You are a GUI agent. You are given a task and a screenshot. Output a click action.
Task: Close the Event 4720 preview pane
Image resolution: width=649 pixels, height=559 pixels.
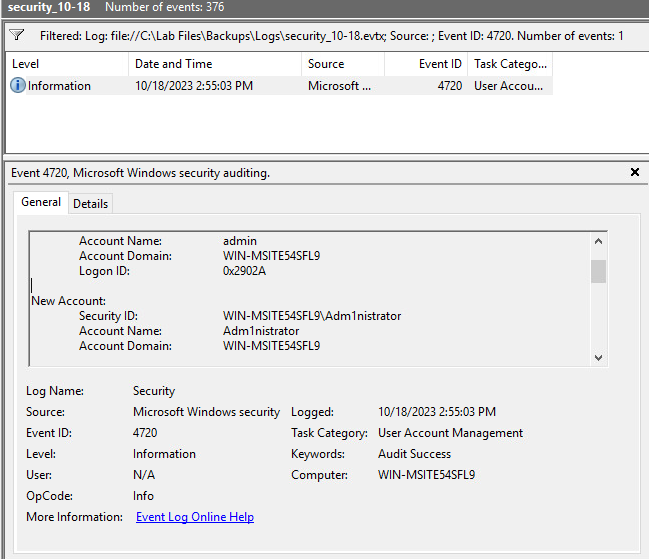click(635, 172)
